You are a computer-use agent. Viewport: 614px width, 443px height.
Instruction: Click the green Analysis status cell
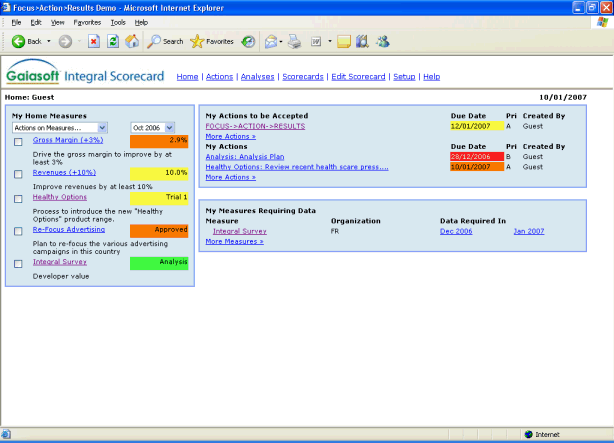(x=159, y=263)
